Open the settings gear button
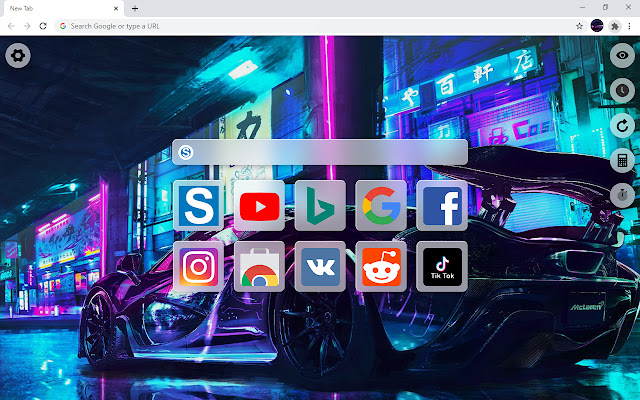640x400 pixels. tap(18, 56)
